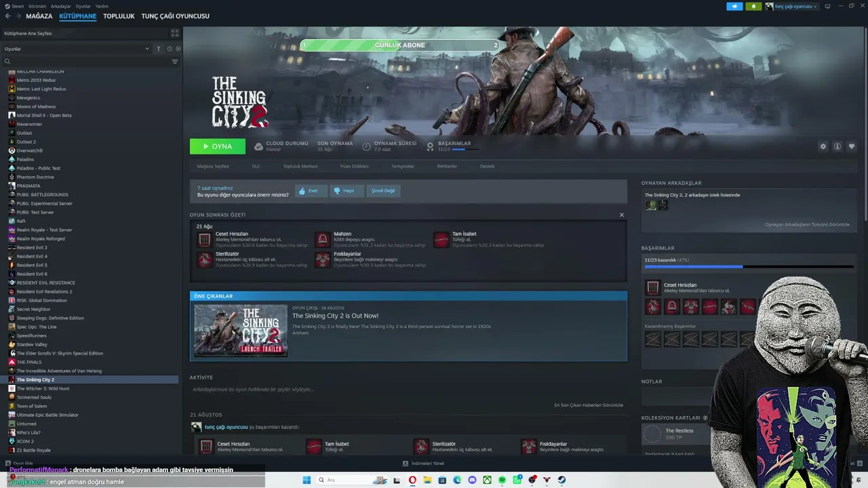Viewport: 868px width, 488px height.
Task: Open the green notifications bell
Action: point(753,6)
